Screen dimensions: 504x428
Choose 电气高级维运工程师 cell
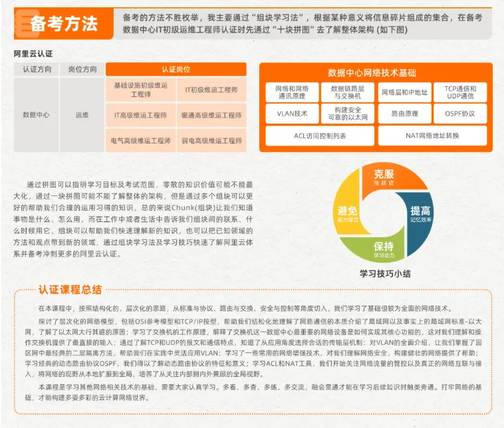point(141,140)
